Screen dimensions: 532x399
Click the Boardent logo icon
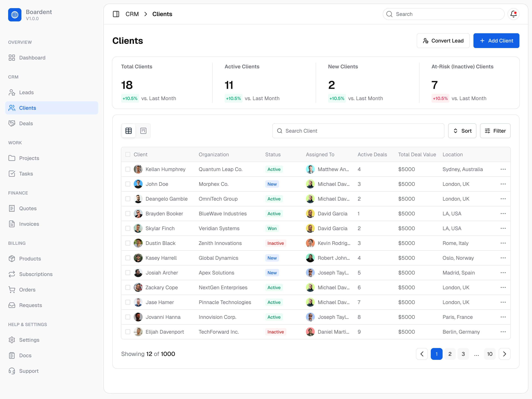[x=15, y=15]
